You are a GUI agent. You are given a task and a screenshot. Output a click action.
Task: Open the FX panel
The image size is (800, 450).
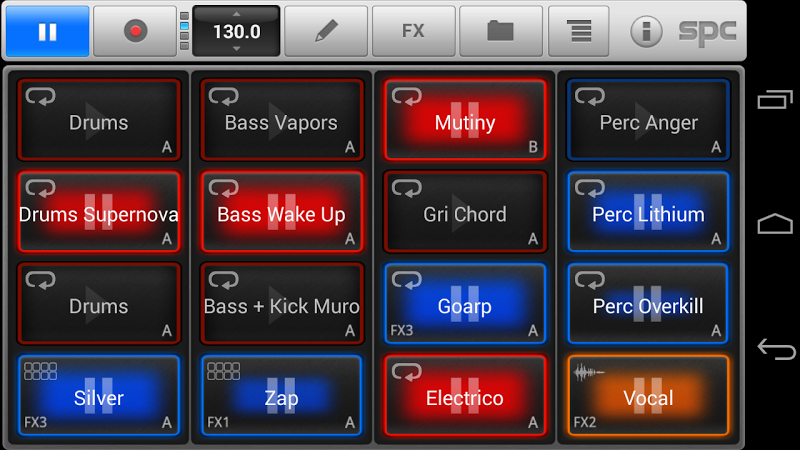413,31
